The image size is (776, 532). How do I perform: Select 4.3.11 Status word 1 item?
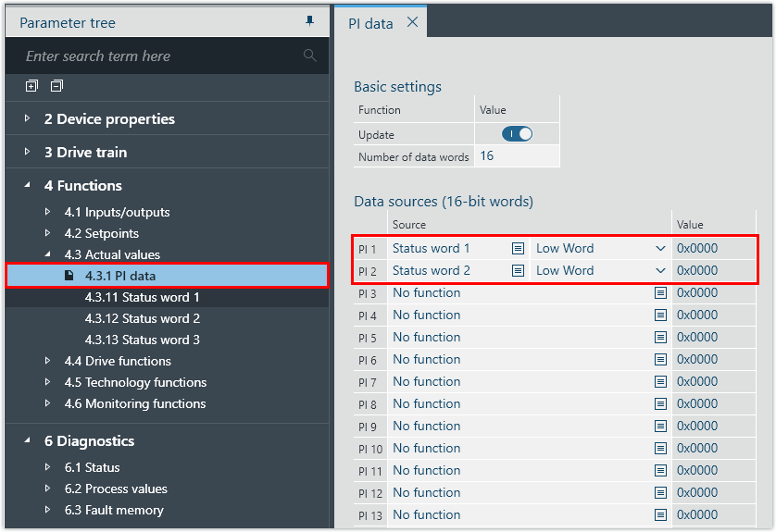click(142, 297)
